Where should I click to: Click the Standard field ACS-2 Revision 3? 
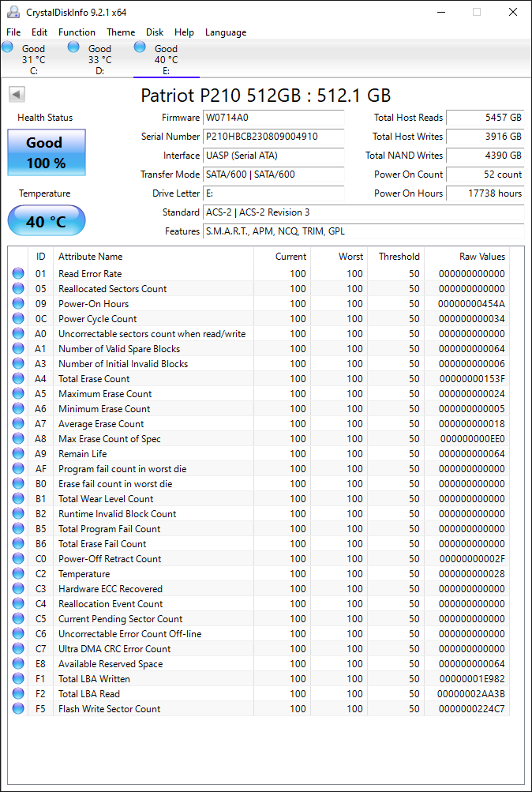click(363, 212)
